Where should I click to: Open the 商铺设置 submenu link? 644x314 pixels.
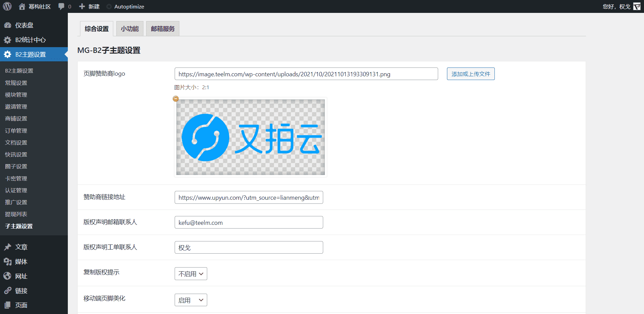pos(16,119)
